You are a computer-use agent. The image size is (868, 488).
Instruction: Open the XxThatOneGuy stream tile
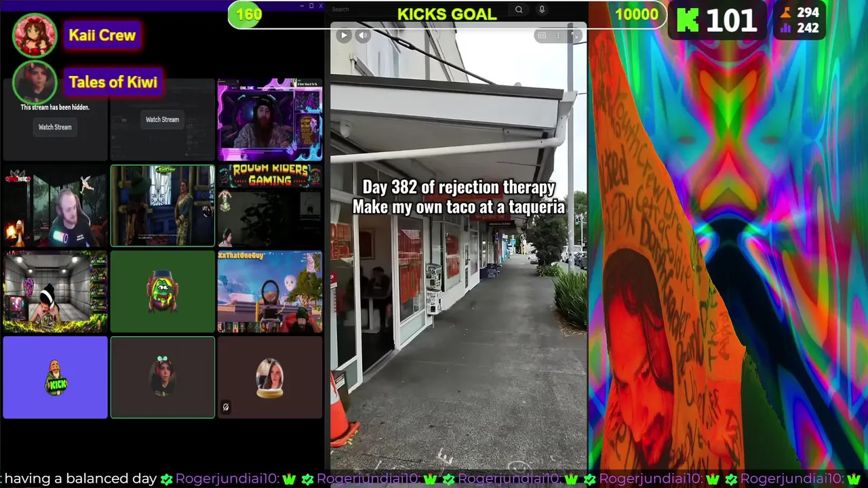[x=270, y=291]
